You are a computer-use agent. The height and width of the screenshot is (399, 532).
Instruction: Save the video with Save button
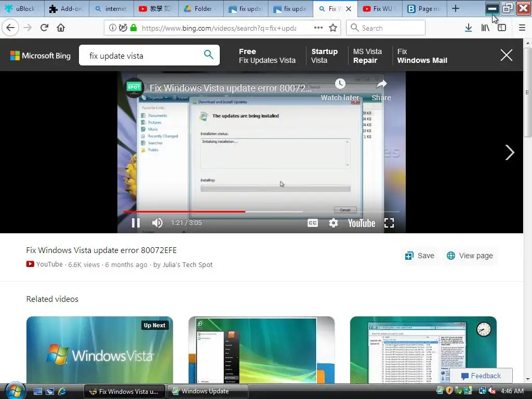point(419,256)
